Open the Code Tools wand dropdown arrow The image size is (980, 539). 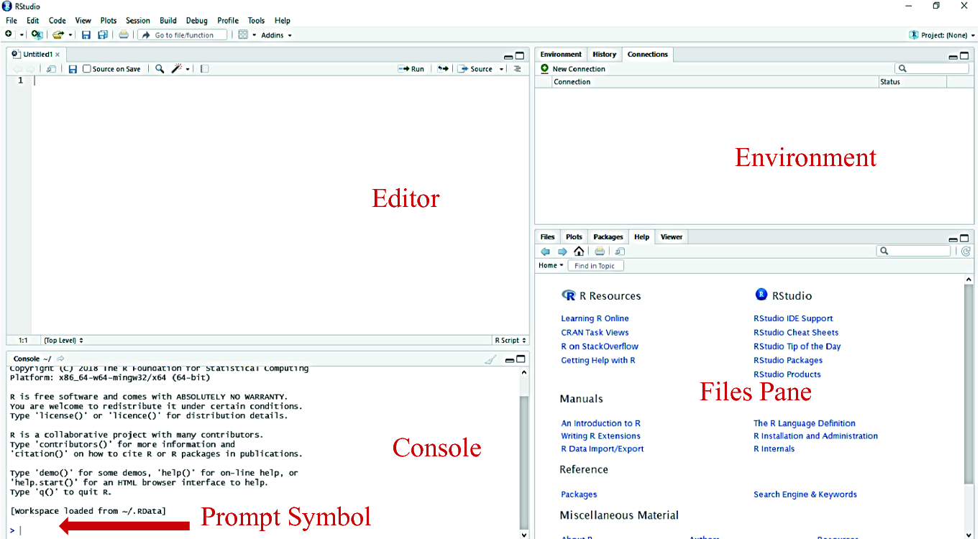(x=188, y=69)
